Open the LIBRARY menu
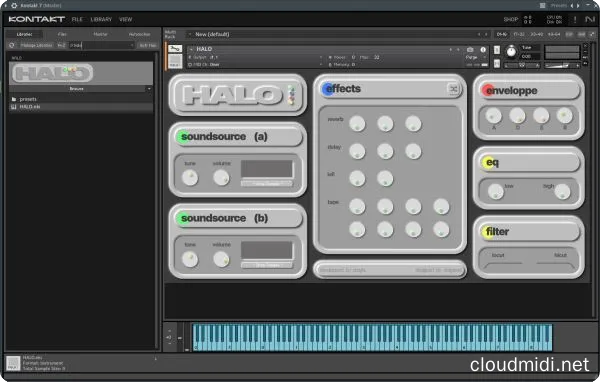Viewport: 600px width, 382px height. 101,19
